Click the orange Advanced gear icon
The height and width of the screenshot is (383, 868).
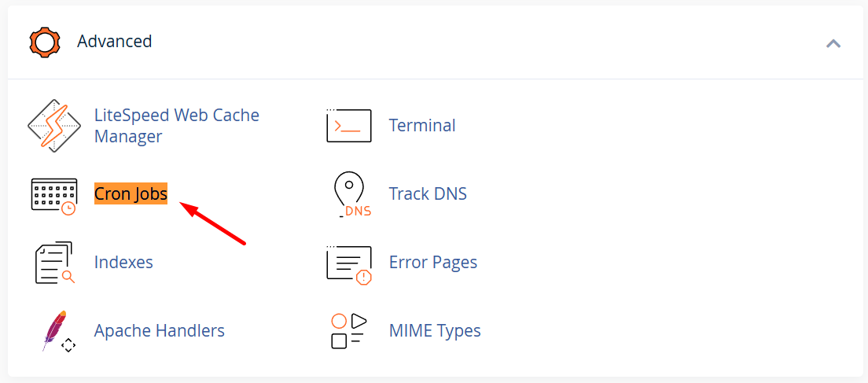[44, 42]
